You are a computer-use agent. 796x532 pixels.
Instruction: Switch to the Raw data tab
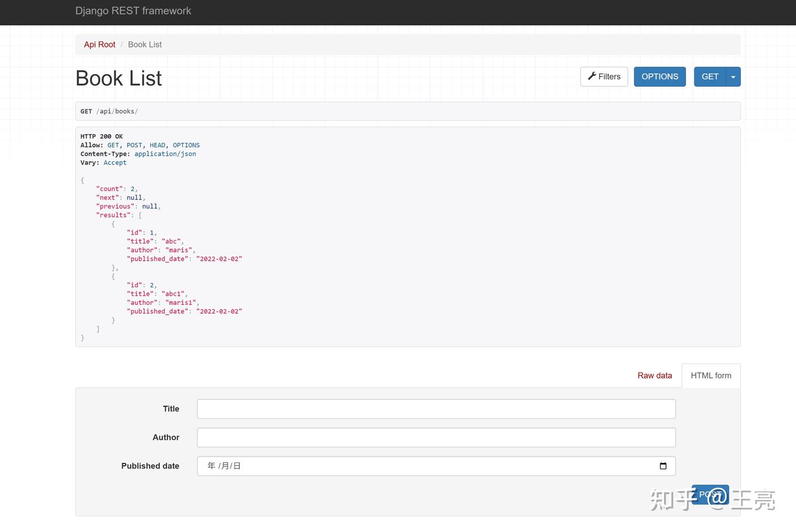(654, 375)
